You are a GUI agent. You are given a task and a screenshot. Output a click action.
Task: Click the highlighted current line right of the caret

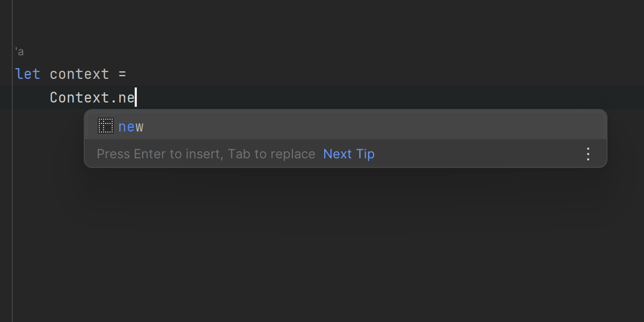376,97
